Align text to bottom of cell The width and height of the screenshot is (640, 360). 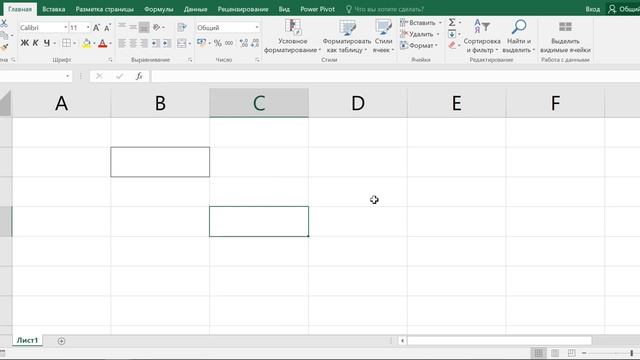[x=144, y=27]
